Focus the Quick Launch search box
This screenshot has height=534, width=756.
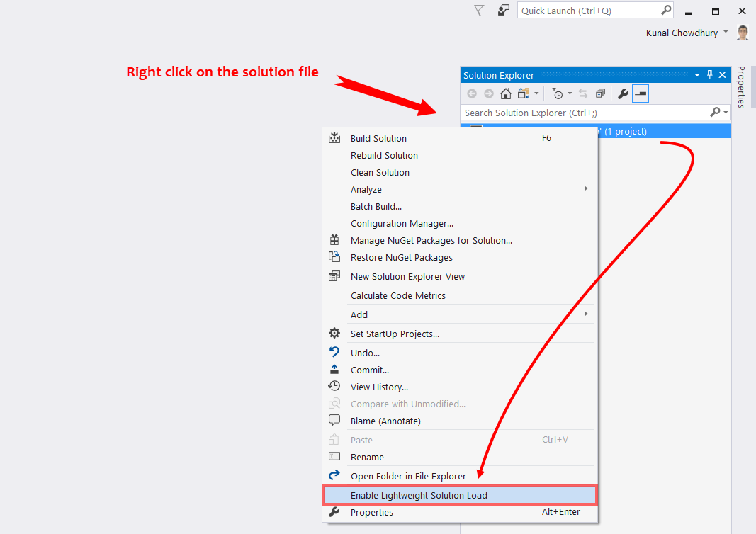(x=595, y=11)
